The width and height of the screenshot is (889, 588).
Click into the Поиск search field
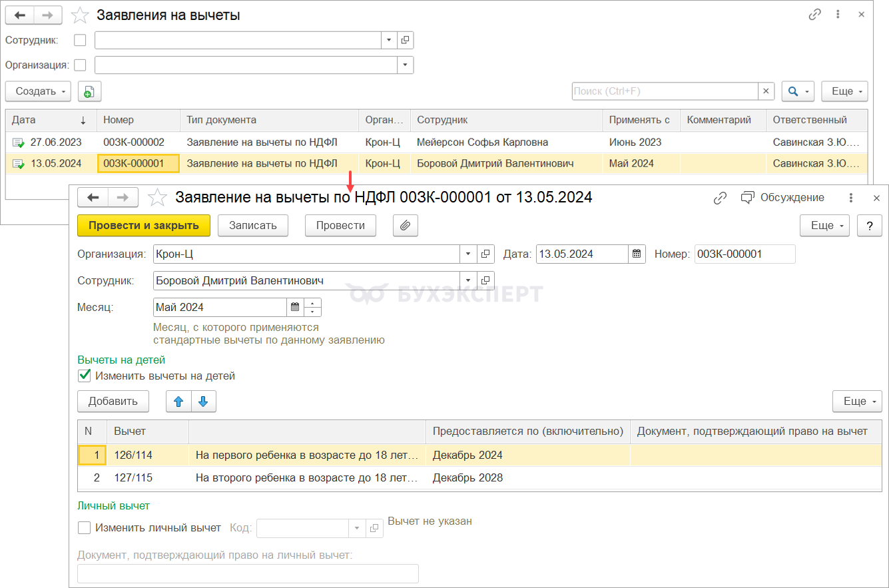click(664, 92)
